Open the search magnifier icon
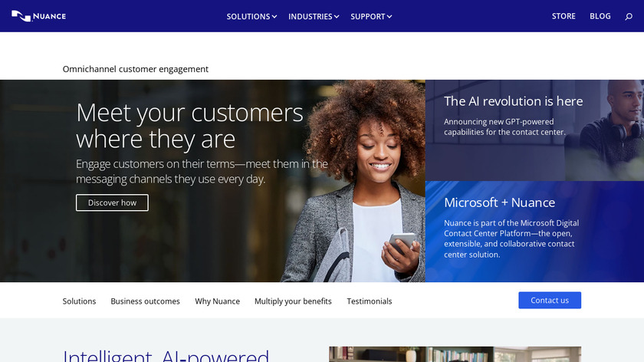 click(x=629, y=16)
